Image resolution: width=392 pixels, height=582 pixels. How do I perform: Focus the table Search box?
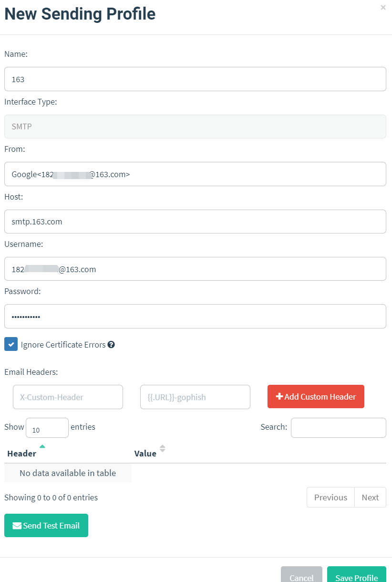point(338,428)
